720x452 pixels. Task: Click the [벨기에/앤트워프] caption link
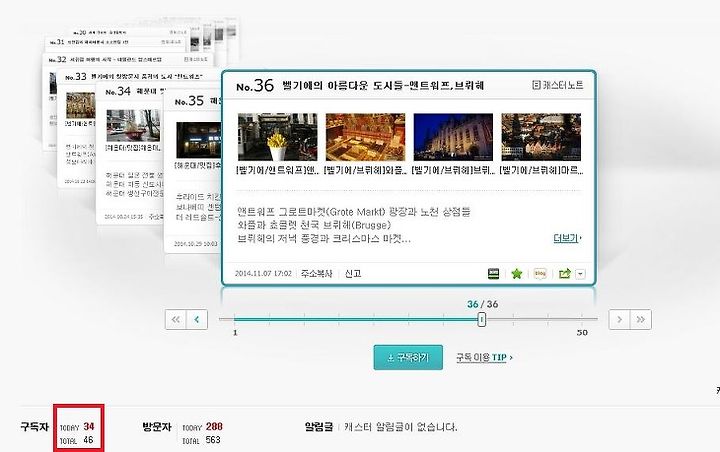point(278,170)
